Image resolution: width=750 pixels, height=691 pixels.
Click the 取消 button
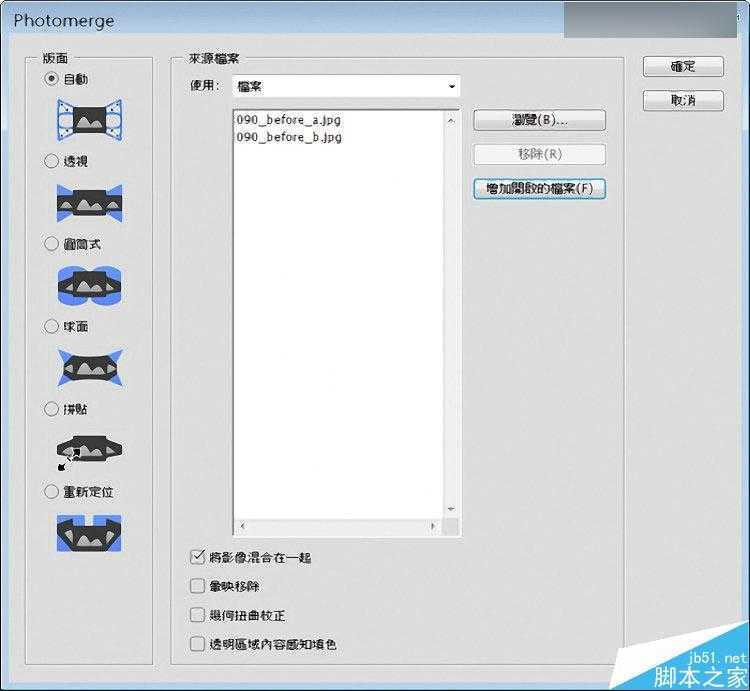683,100
